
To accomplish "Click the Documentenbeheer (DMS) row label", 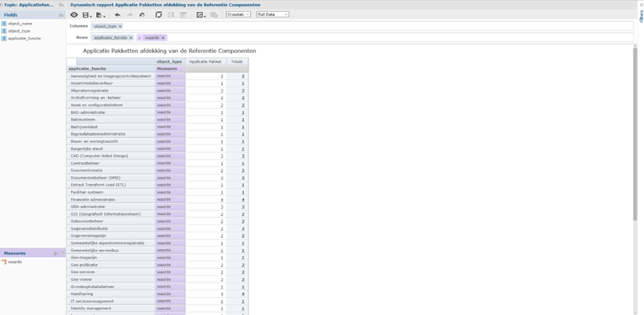I will pos(95,178).
